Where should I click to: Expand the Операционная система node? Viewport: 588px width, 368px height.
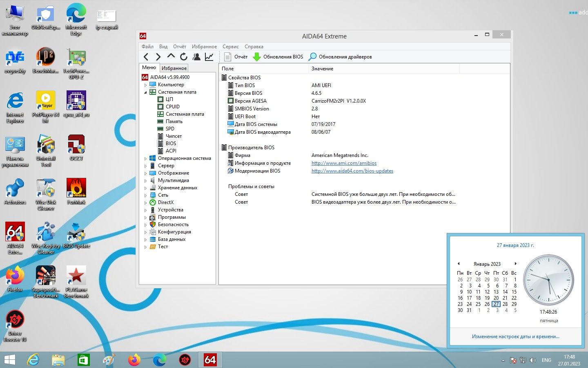(145, 159)
